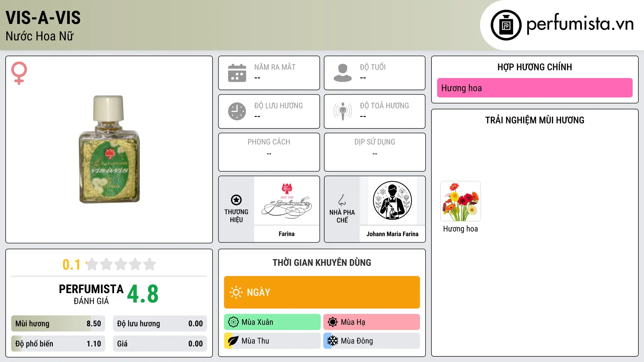Select the Mùa Xuân season bar
The height and width of the screenshot is (362, 644).
tap(272, 322)
